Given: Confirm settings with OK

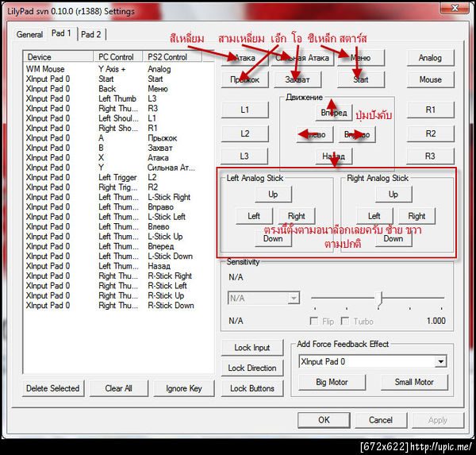Looking at the screenshot, I should pyautogui.click(x=324, y=420).
